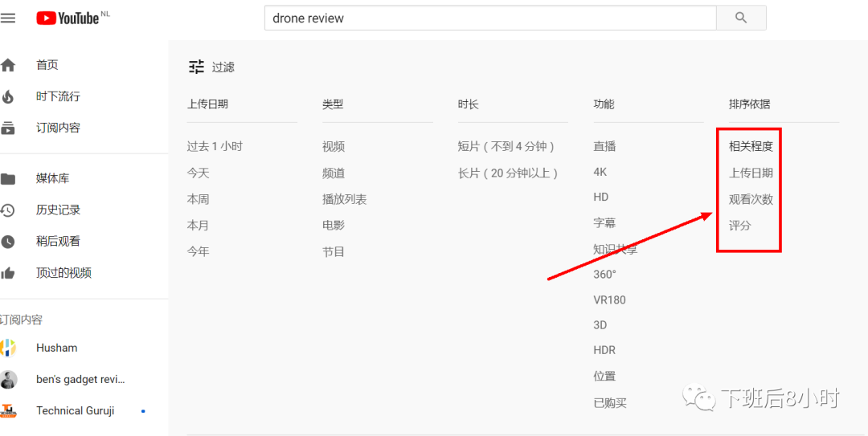This screenshot has height=436, width=868.
Task: Click Technical Guruji channel avatar
Action: [8, 411]
